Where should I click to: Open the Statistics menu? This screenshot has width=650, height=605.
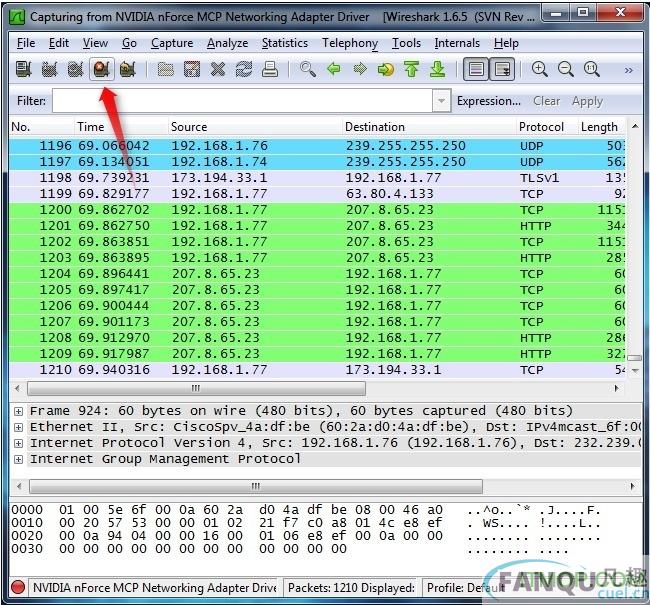click(285, 43)
